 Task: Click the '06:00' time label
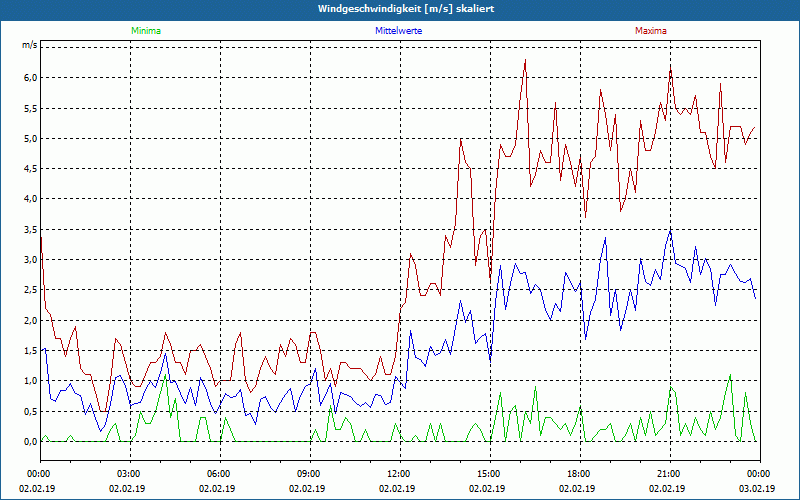[217, 474]
